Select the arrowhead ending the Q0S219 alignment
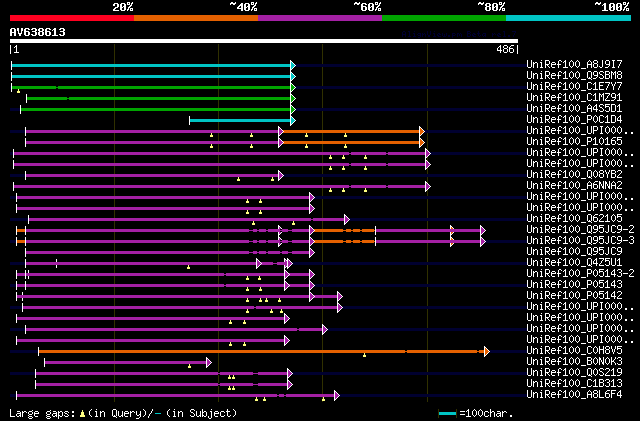 (290, 374)
